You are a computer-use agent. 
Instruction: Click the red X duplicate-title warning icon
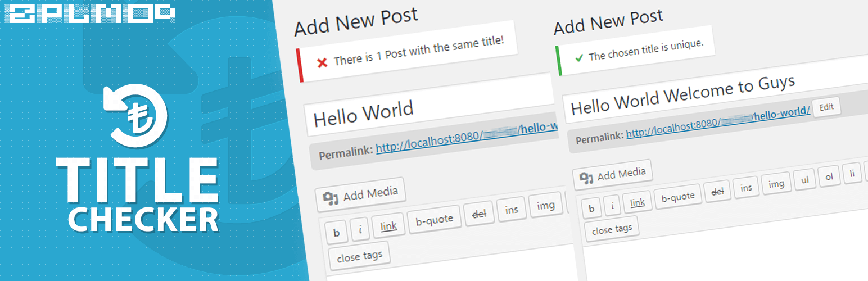(x=322, y=62)
